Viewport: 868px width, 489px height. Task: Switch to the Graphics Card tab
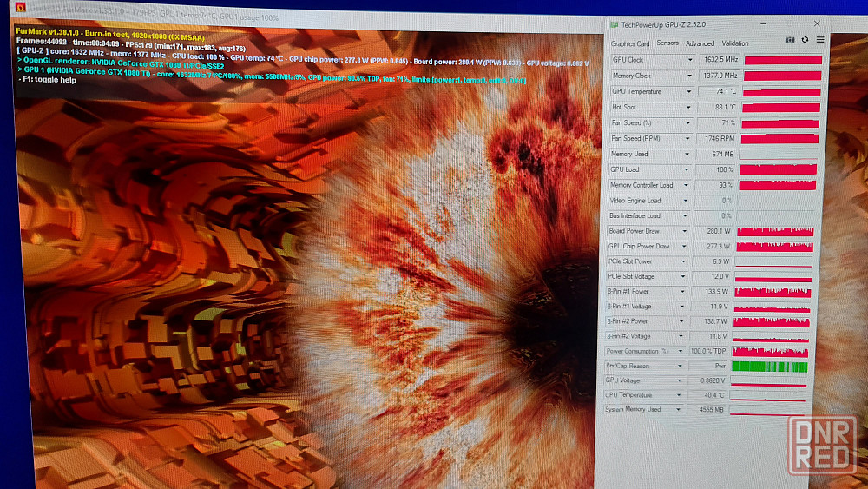tap(630, 43)
